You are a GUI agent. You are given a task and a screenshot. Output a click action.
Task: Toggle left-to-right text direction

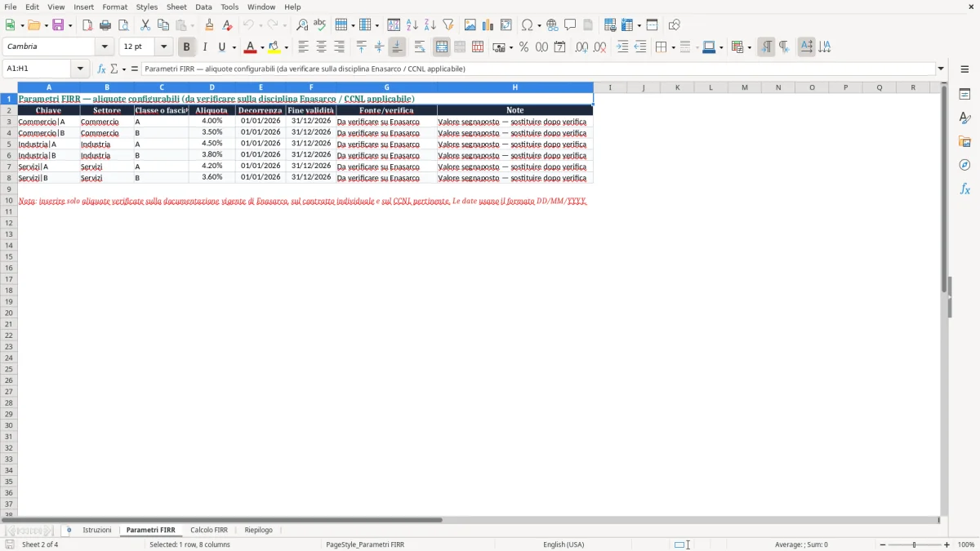[x=766, y=47]
